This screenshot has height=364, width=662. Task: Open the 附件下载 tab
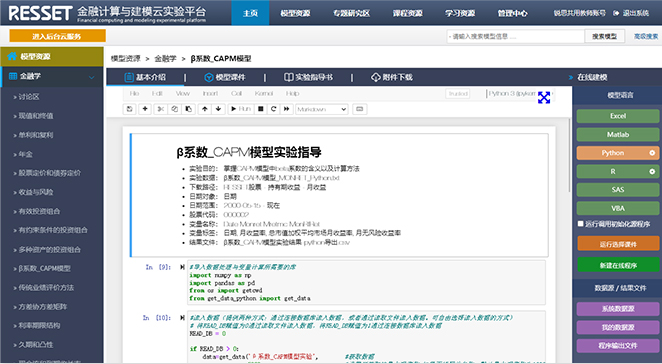pyautogui.click(x=391, y=77)
